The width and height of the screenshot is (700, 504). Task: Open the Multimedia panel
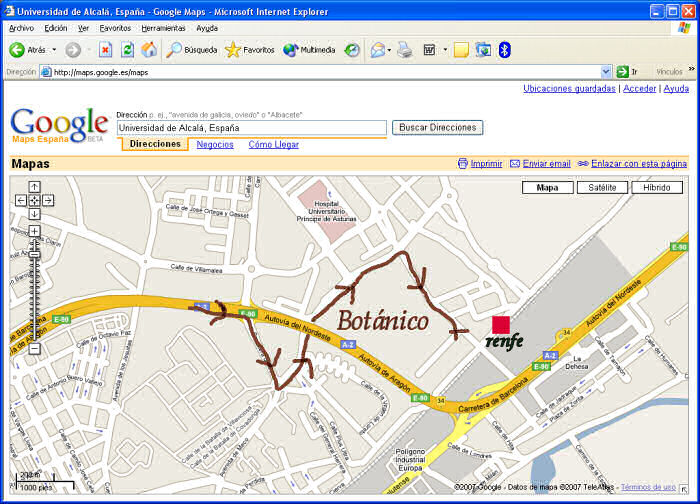click(x=309, y=50)
